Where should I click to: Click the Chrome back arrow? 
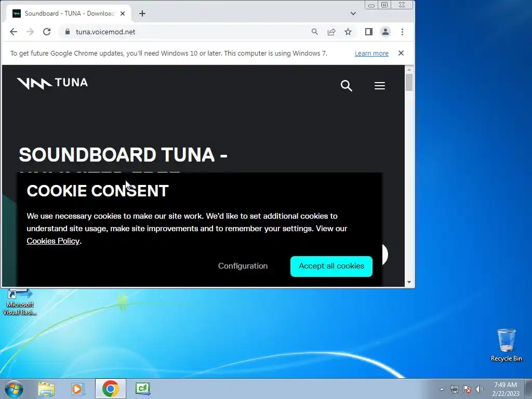click(x=13, y=32)
